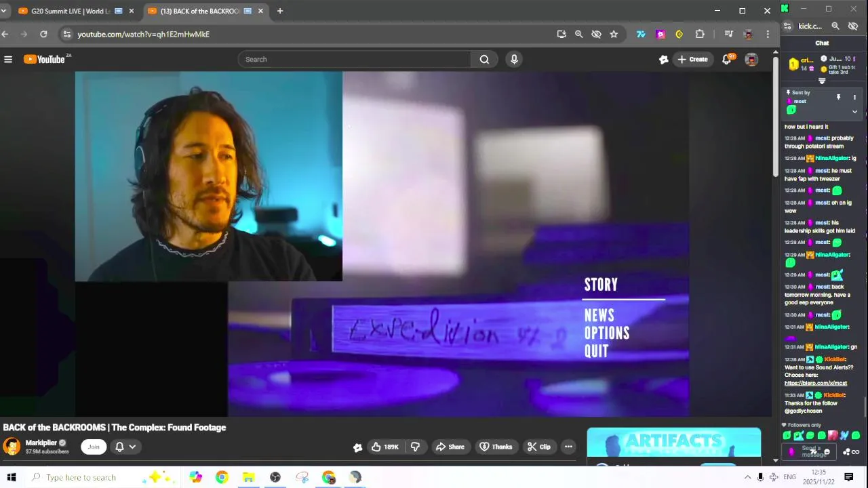Switch to the G20 Summit LIVE tab

click(x=71, y=11)
